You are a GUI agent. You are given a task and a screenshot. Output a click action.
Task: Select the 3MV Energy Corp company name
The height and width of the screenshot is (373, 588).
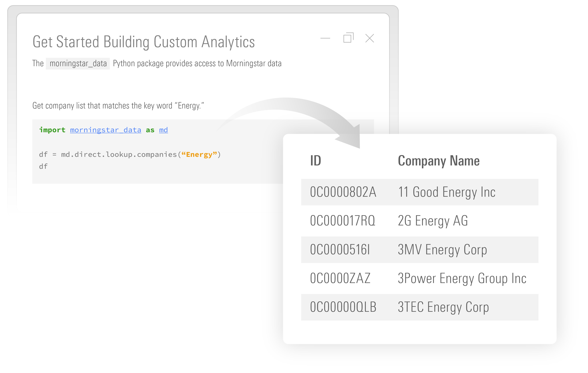pyautogui.click(x=442, y=250)
